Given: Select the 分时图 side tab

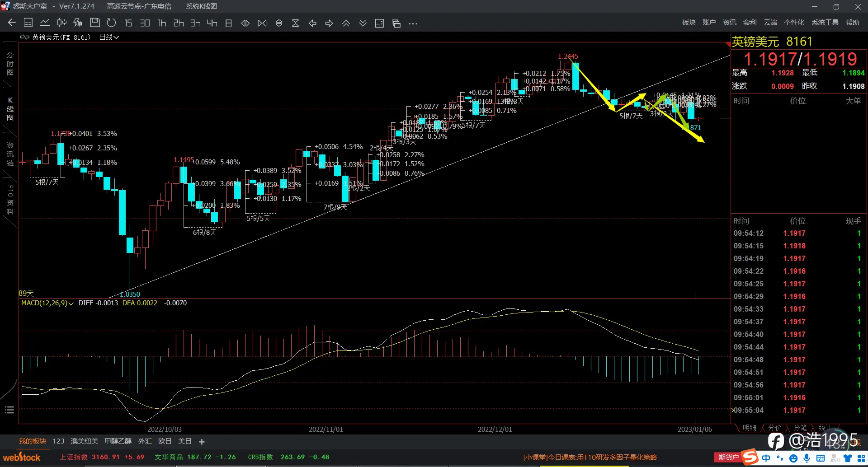Looking at the screenshot, I should (10, 64).
